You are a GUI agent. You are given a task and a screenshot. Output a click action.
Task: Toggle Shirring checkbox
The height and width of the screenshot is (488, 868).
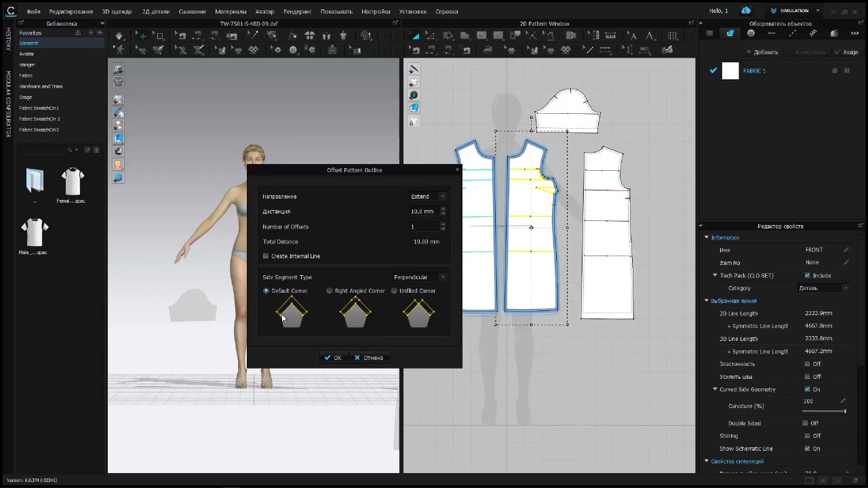[807, 436]
